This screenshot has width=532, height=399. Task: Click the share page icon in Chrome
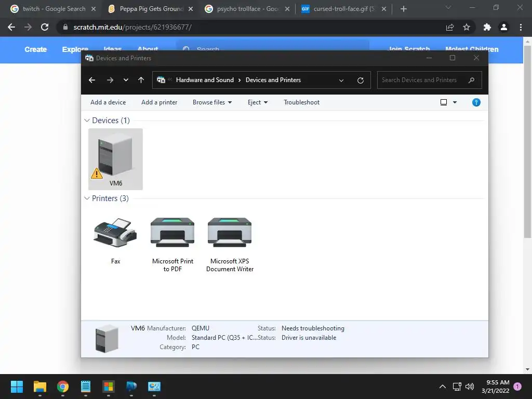coord(450,27)
